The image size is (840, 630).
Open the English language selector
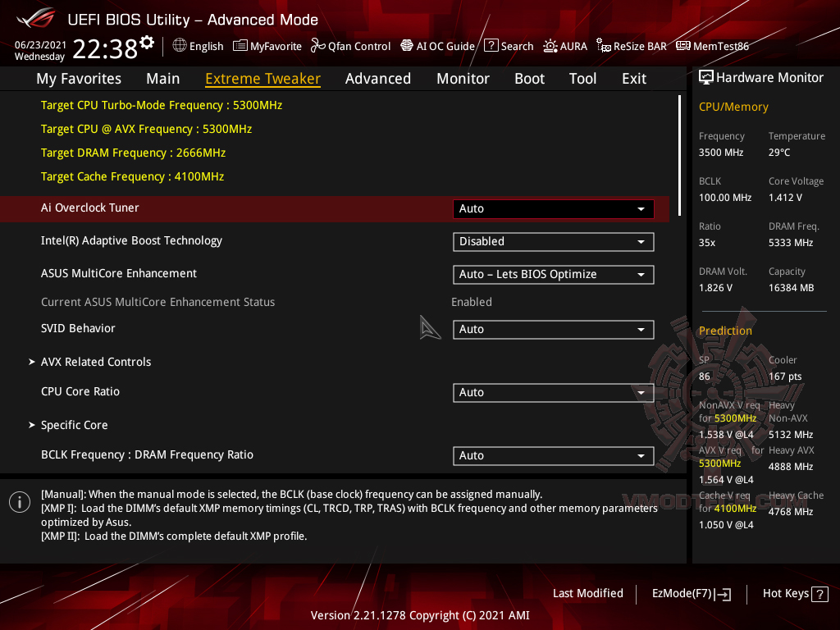click(x=198, y=46)
